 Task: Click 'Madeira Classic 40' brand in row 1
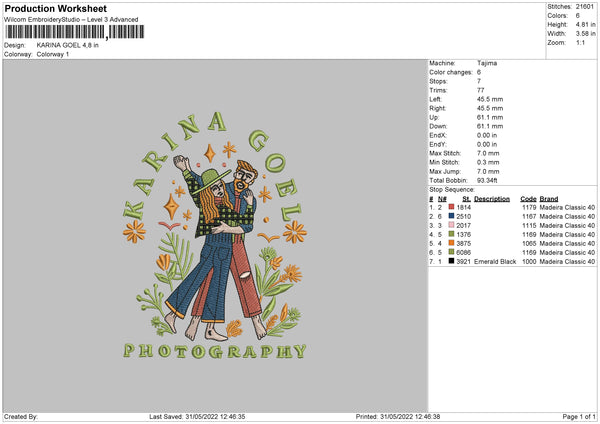[x=567, y=207]
